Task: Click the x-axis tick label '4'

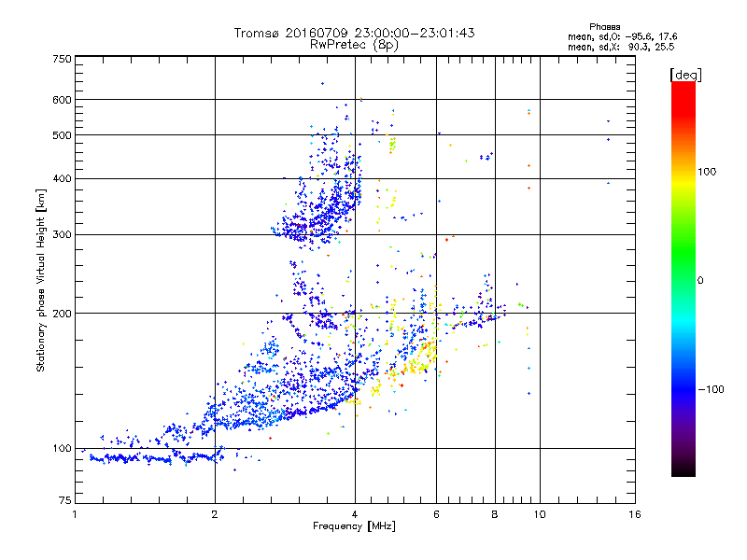Action: click(355, 514)
